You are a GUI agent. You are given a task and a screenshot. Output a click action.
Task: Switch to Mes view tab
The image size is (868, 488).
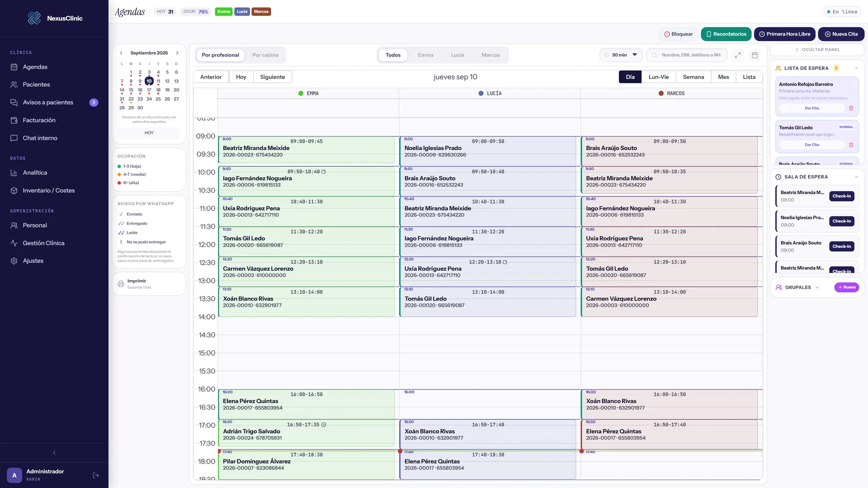(x=723, y=77)
